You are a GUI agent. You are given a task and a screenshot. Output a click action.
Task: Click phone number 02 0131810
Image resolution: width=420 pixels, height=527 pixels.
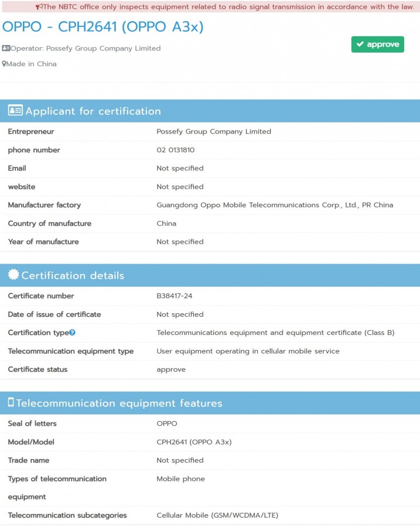176,150
